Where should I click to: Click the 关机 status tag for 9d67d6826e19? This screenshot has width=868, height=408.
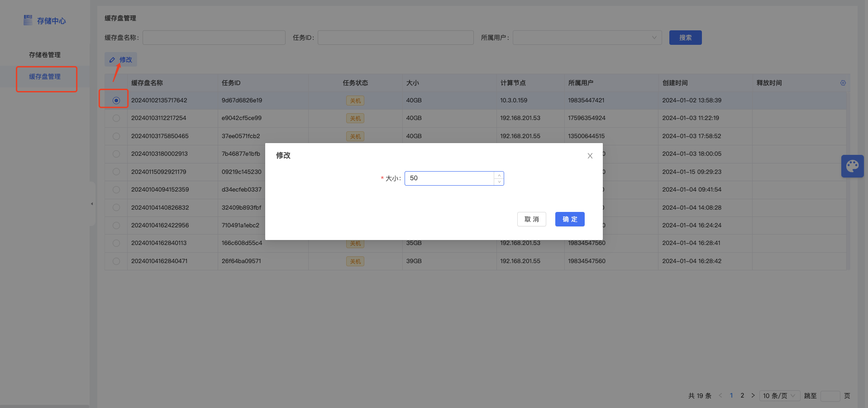click(355, 101)
